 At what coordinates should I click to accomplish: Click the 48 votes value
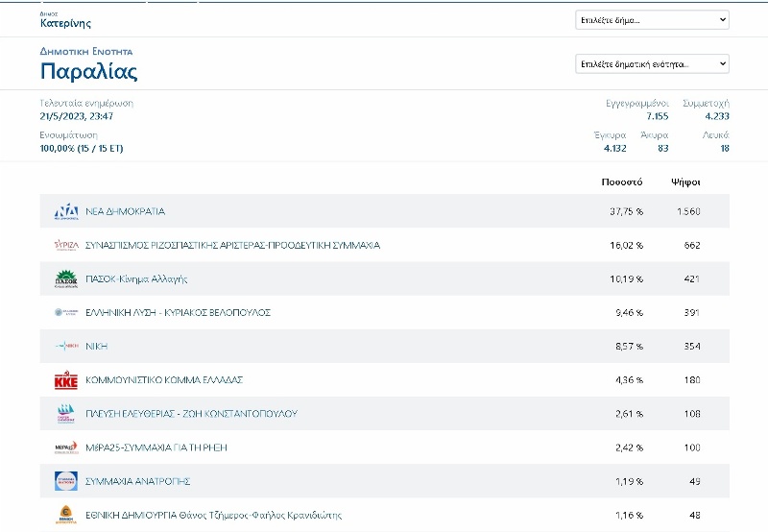coord(695,515)
